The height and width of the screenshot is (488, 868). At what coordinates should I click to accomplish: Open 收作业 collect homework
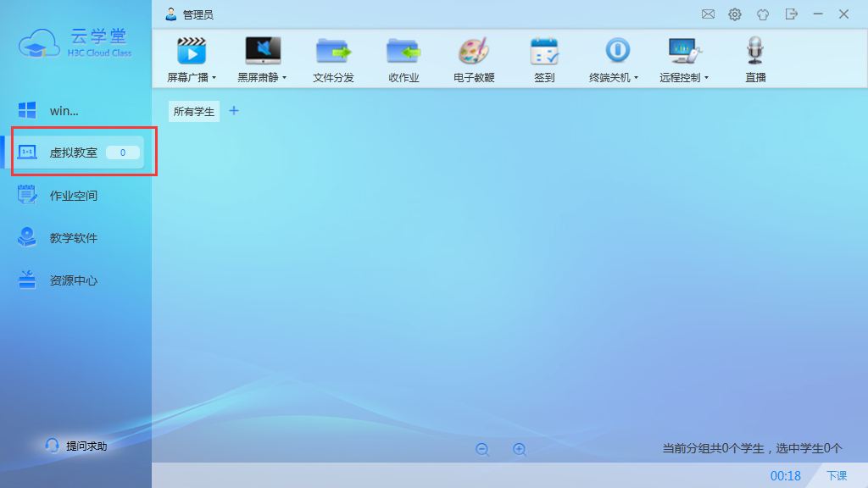tap(403, 59)
